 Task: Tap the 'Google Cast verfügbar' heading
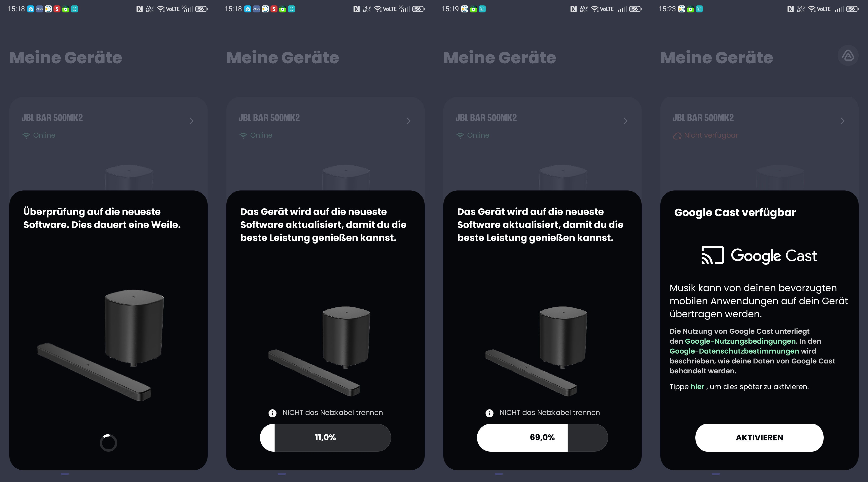pos(735,213)
